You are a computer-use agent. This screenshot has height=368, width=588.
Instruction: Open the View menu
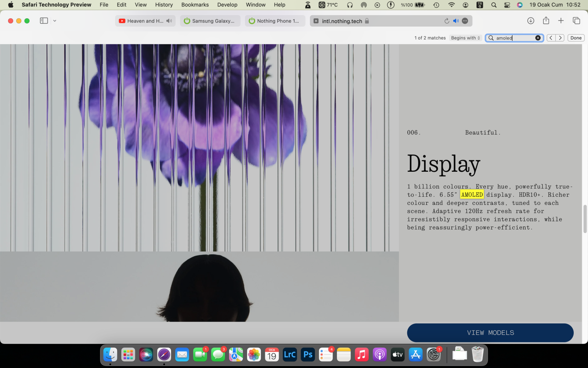(x=141, y=5)
